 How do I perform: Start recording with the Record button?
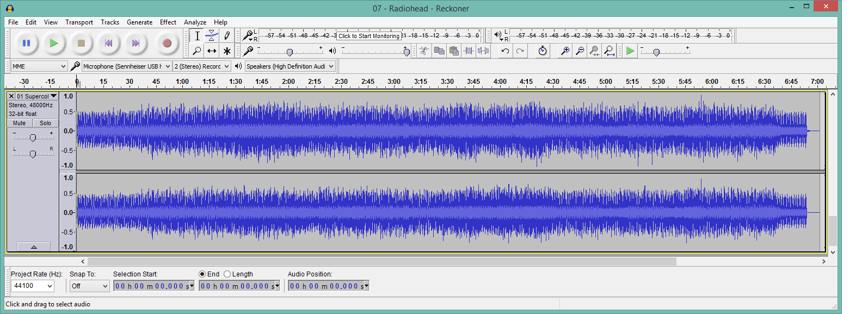point(167,43)
